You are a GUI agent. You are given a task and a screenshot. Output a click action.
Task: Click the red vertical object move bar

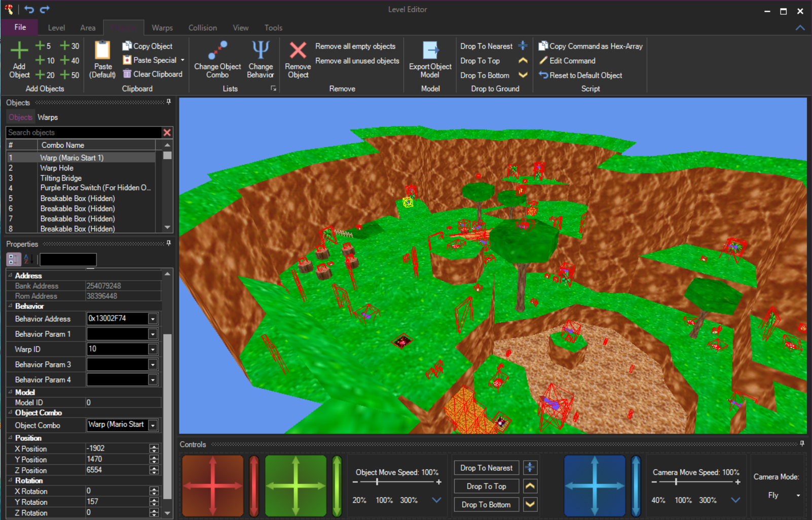pyautogui.click(x=254, y=486)
